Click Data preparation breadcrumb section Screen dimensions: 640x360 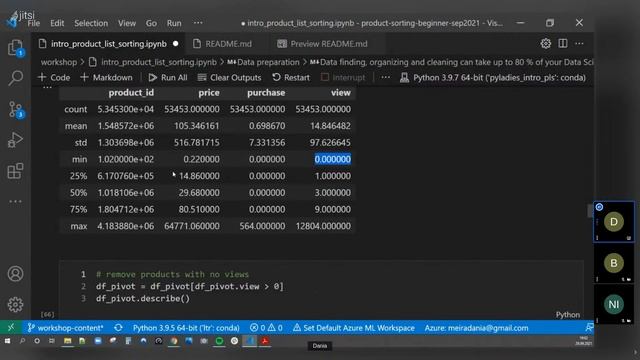pos(263,62)
